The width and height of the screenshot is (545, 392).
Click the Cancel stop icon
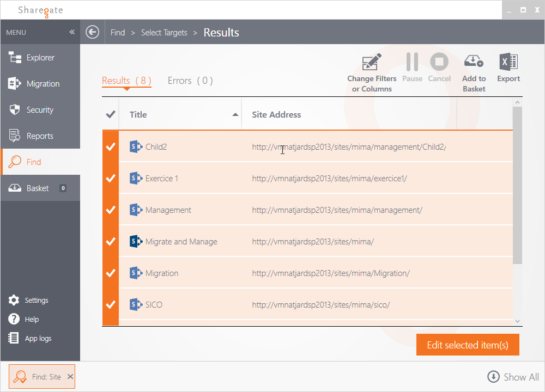click(x=439, y=62)
